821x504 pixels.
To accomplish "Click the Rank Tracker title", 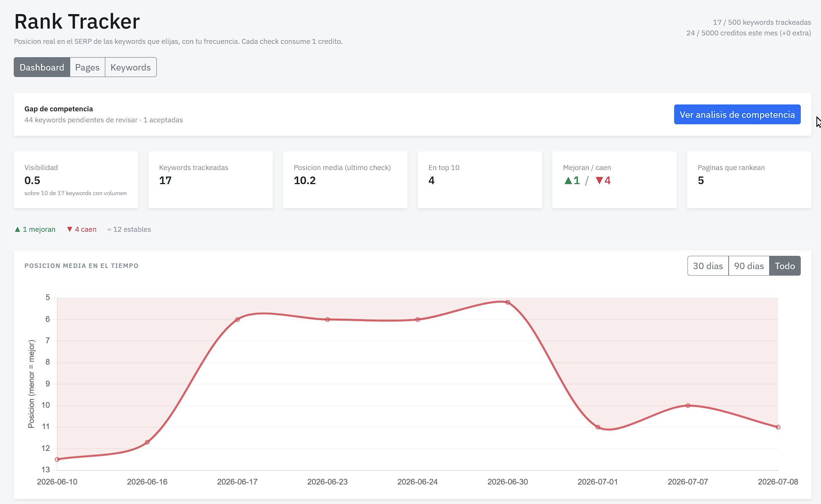I will coord(77,21).
